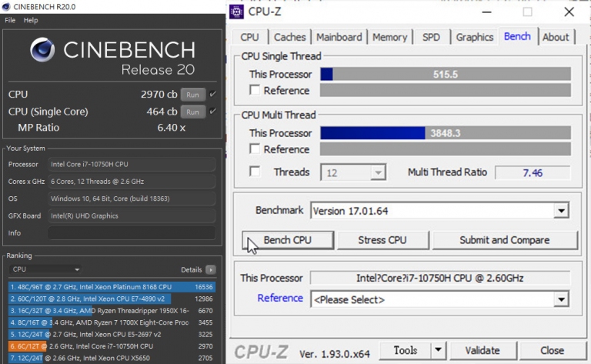This screenshot has width=591, height=364.
Task: Click the single thread score bar showing 515.5
Action: click(445, 74)
